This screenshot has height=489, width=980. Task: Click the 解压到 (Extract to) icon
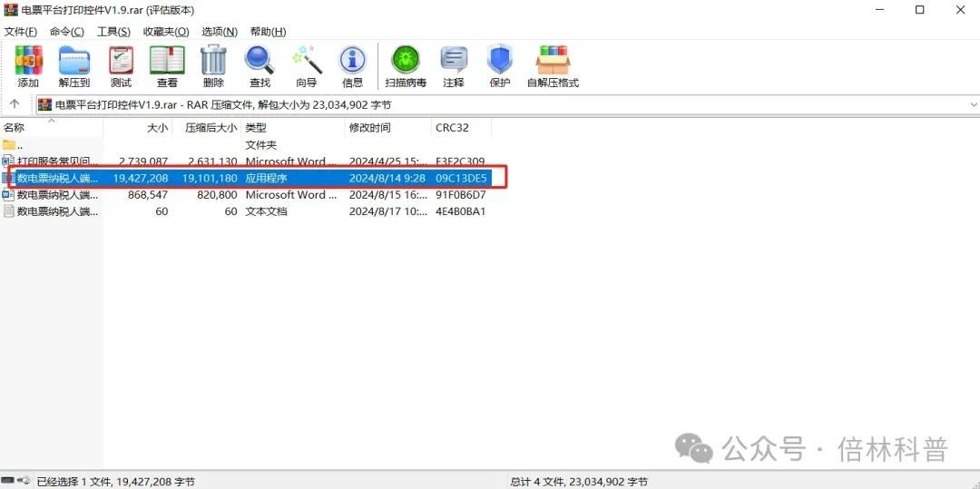(74, 61)
